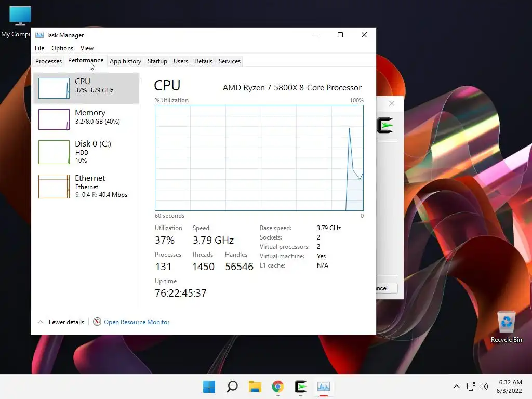Screen dimensions: 532x399
Task: Select the Disk 0 (C:) graph thumbnail
Action: [x=54, y=152]
